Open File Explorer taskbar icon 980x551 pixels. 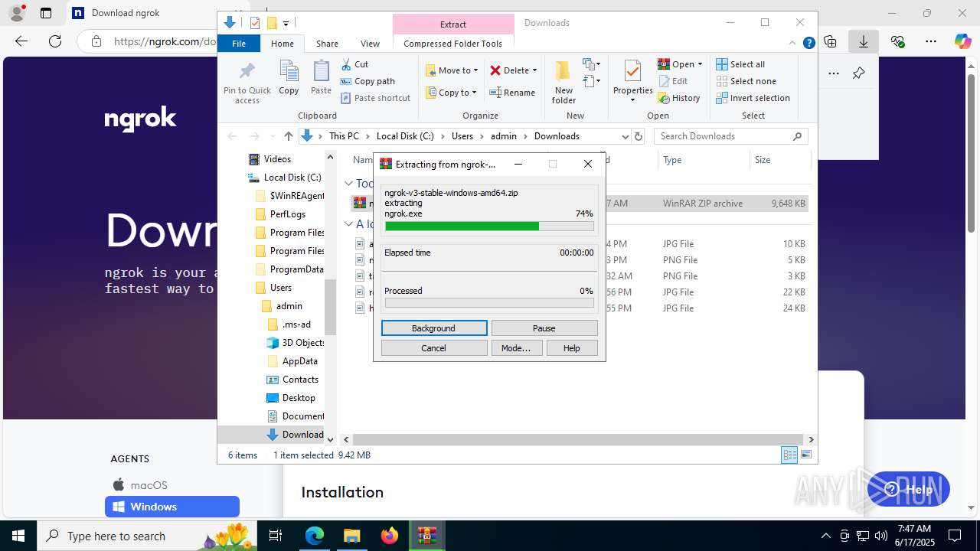[351, 536]
